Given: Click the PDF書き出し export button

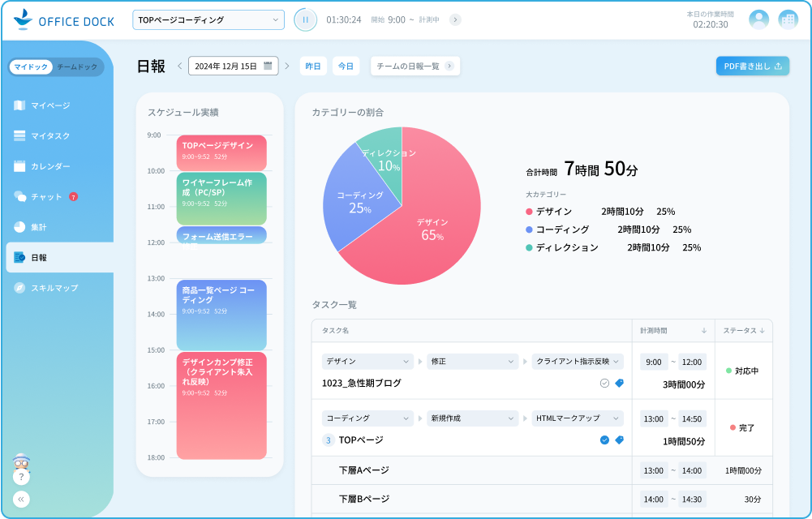Looking at the screenshot, I should point(753,66).
